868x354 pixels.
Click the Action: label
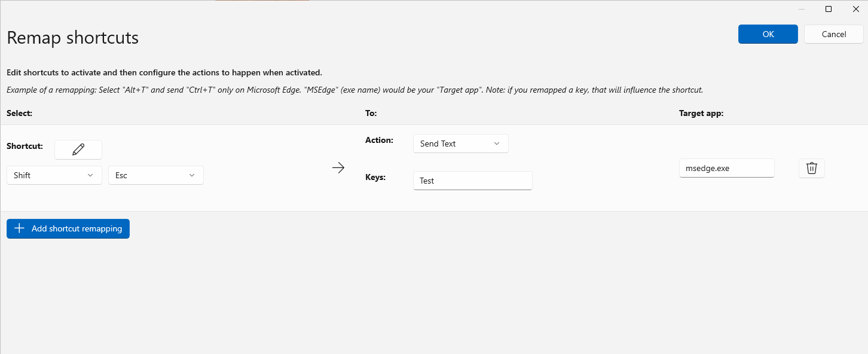(x=379, y=140)
